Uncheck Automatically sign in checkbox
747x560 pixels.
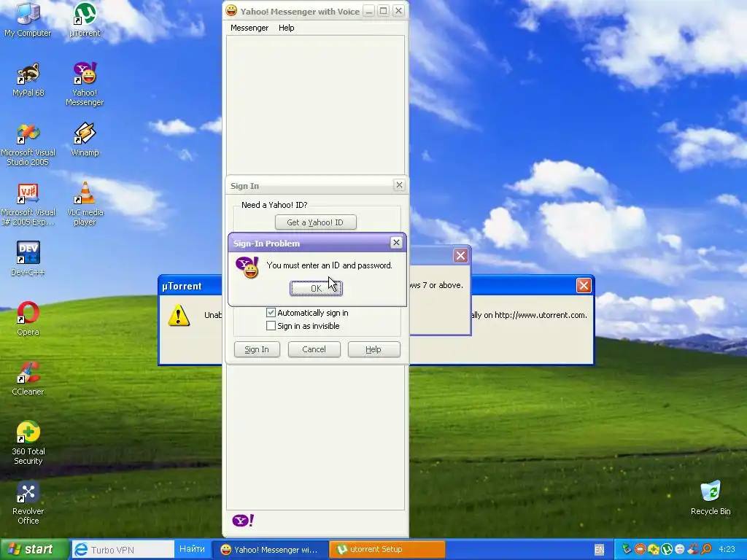[271, 312]
